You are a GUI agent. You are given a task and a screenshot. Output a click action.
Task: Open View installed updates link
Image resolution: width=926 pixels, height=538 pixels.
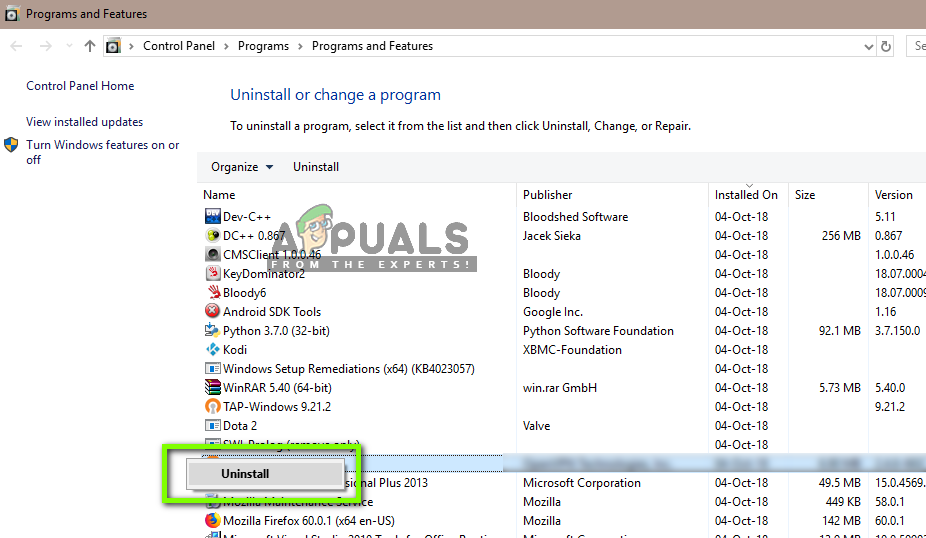tap(84, 122)
